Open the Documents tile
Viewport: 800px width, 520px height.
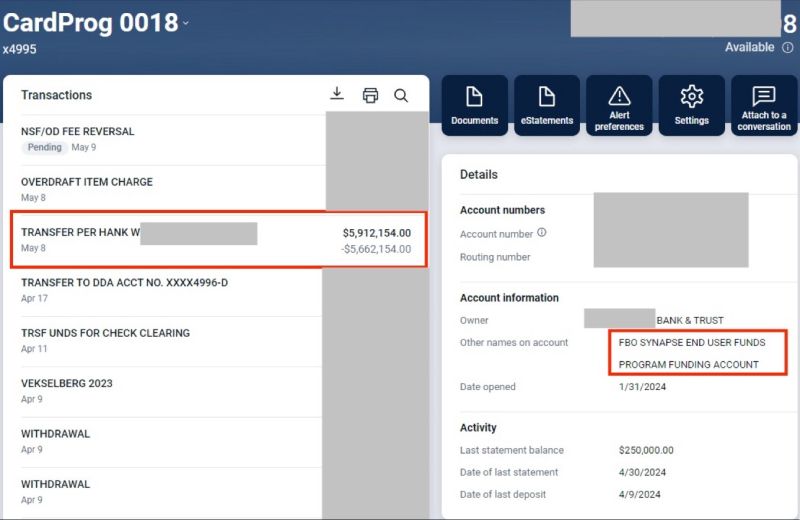(x=475, y=105)
